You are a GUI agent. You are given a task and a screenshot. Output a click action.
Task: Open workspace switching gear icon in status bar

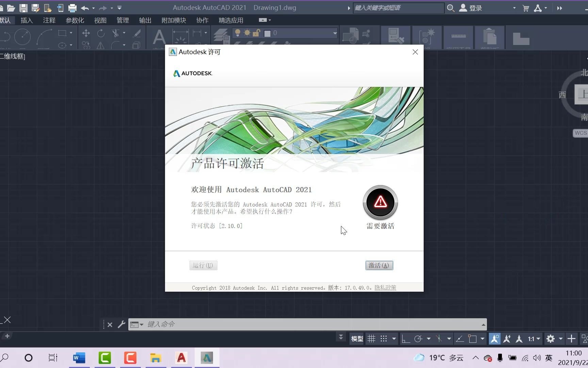coord(550,339)
